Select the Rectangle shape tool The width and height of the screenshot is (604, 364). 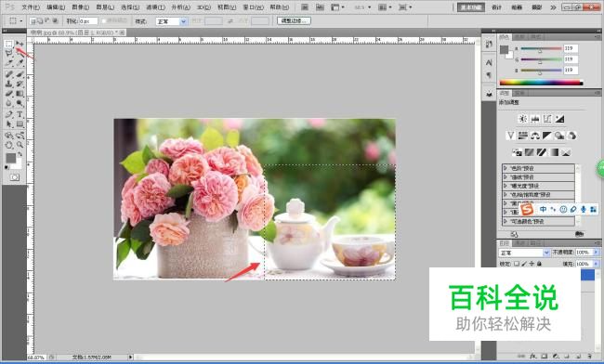click(20, 123)
